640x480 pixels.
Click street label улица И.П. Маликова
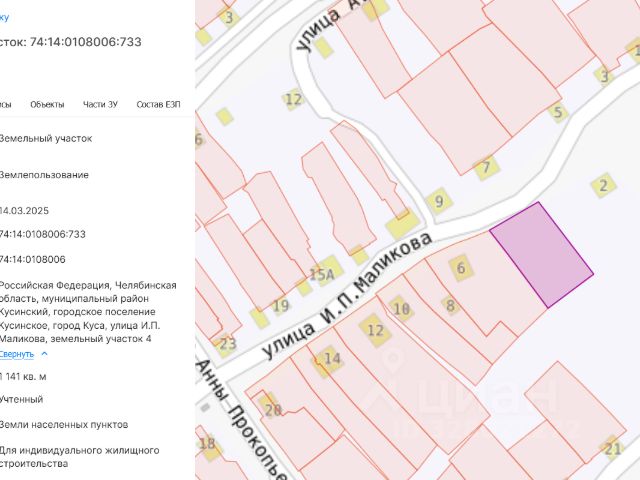click(x=346, y=295)
